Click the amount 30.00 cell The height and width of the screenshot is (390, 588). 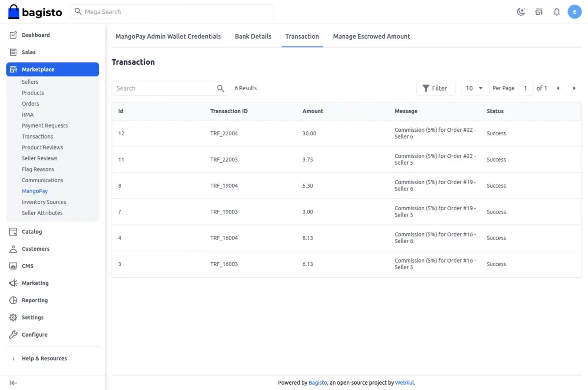click(x=309, y=133)
